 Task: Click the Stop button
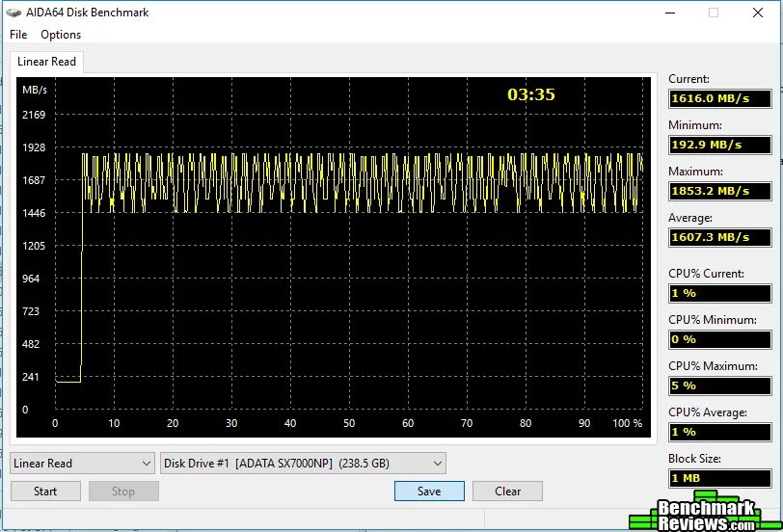123,492
